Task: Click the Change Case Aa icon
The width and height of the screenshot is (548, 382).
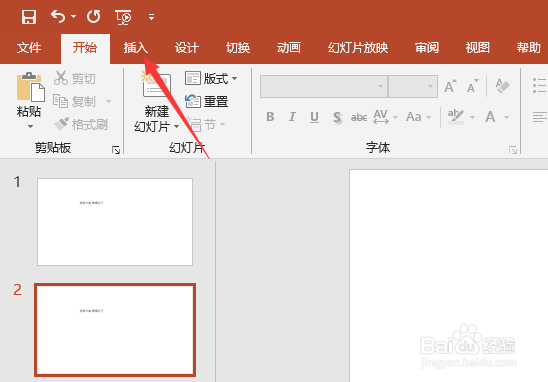Action: tap(414, 117)
